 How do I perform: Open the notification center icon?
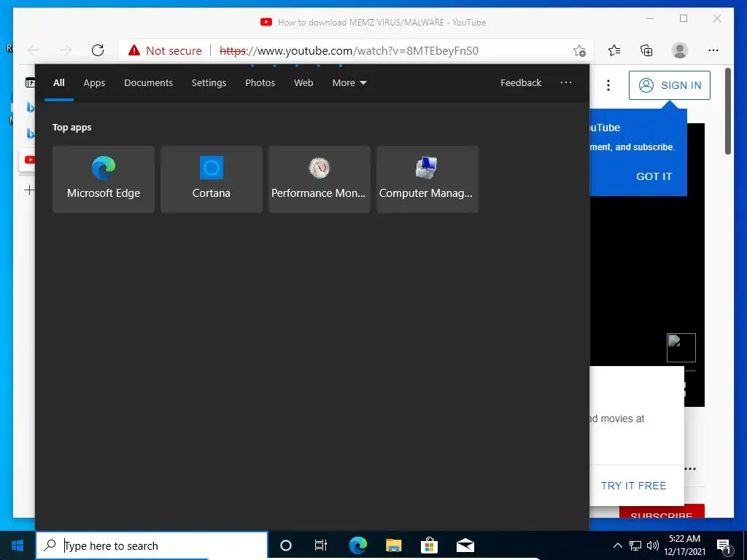tap(724, 546)
